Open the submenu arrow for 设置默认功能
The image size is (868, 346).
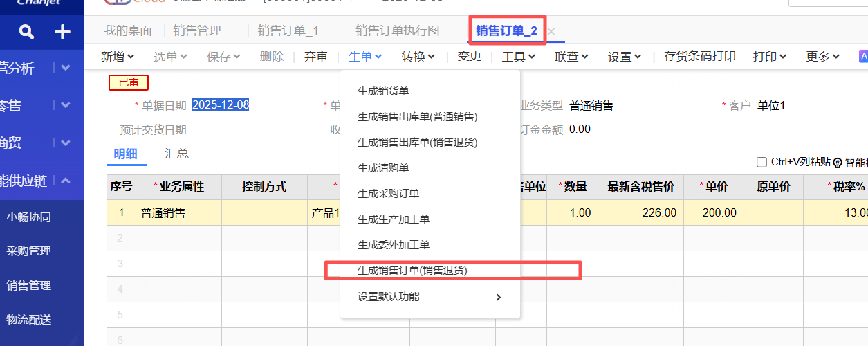498,297
